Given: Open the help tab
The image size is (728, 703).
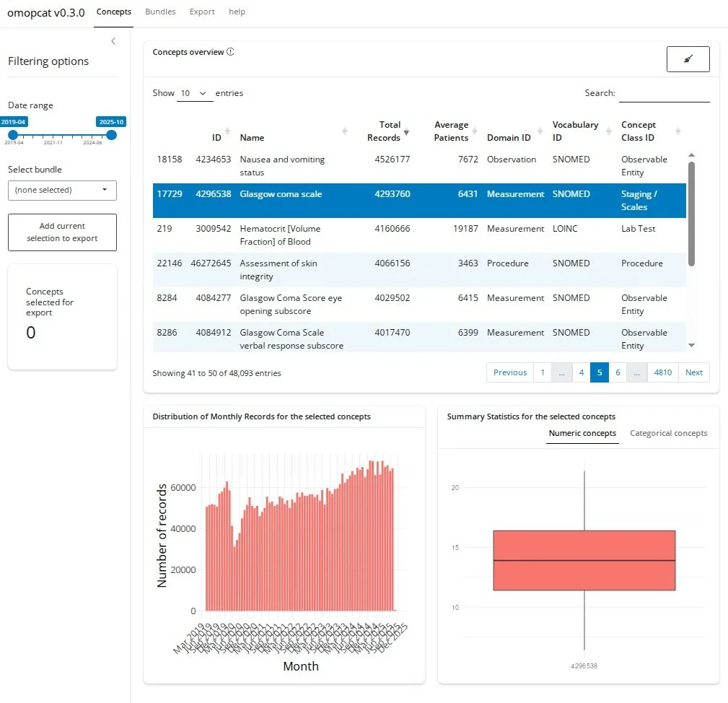Looking at the screenshot, I should point(237,12).
